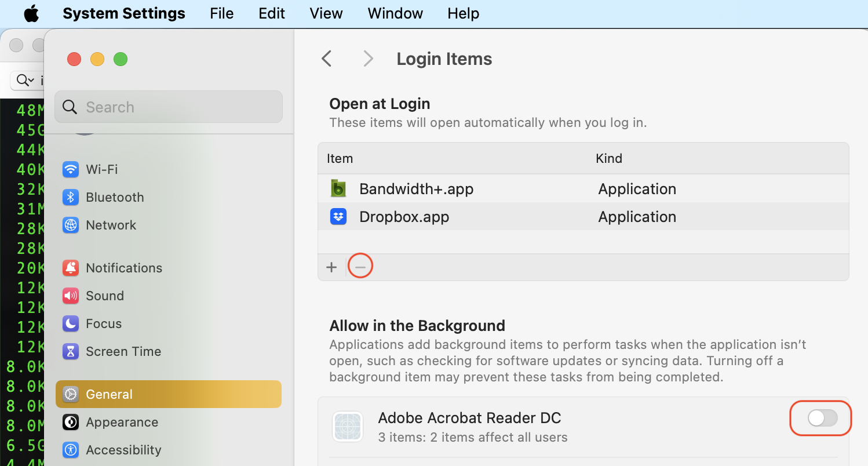868x466 pixels.
Task: Click the Notifications bell icon
Action: (x=71, y=268)
